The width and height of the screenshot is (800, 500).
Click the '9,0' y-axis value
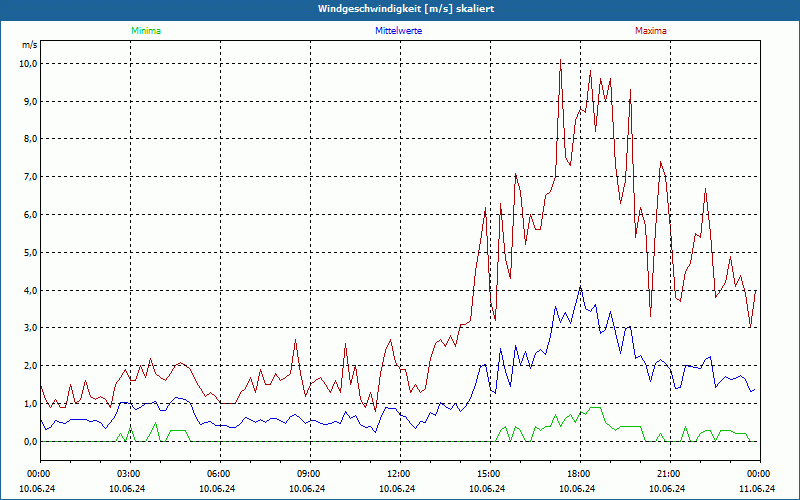tap(30, 102)
